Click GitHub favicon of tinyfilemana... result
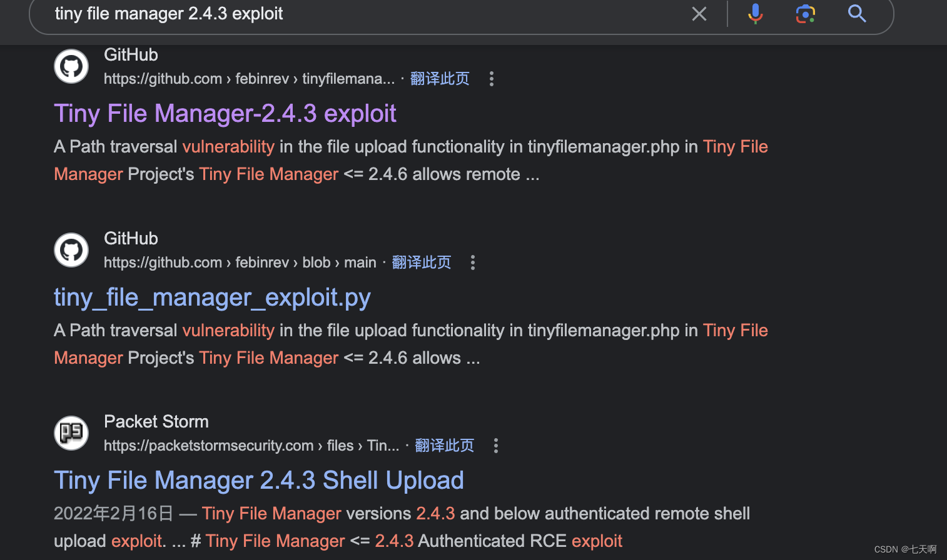 [x=71, y=66]
